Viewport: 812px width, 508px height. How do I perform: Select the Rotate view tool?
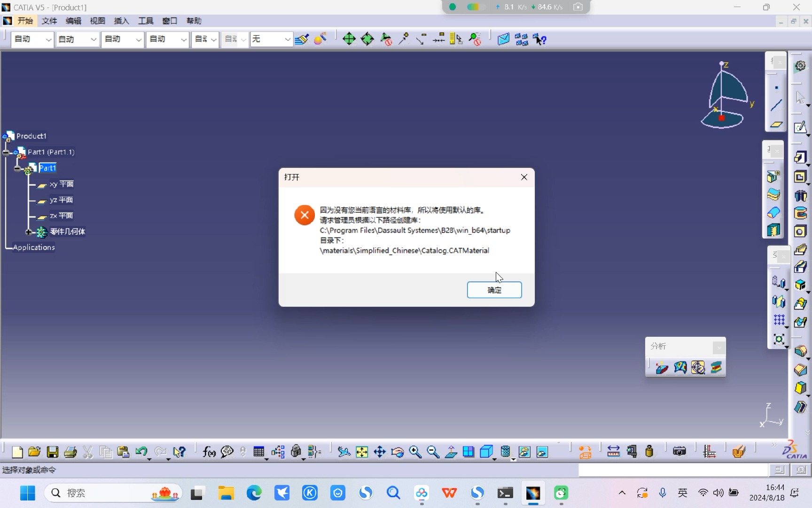coord(398,452)
